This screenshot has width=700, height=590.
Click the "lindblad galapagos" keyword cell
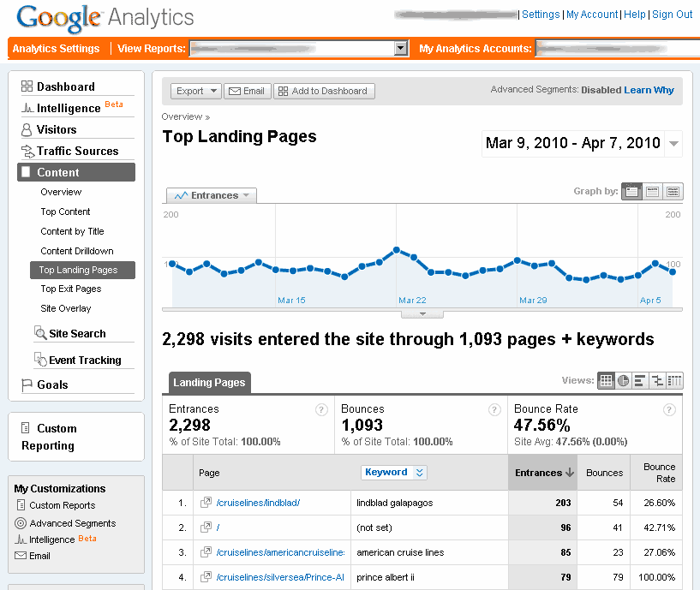395,503
